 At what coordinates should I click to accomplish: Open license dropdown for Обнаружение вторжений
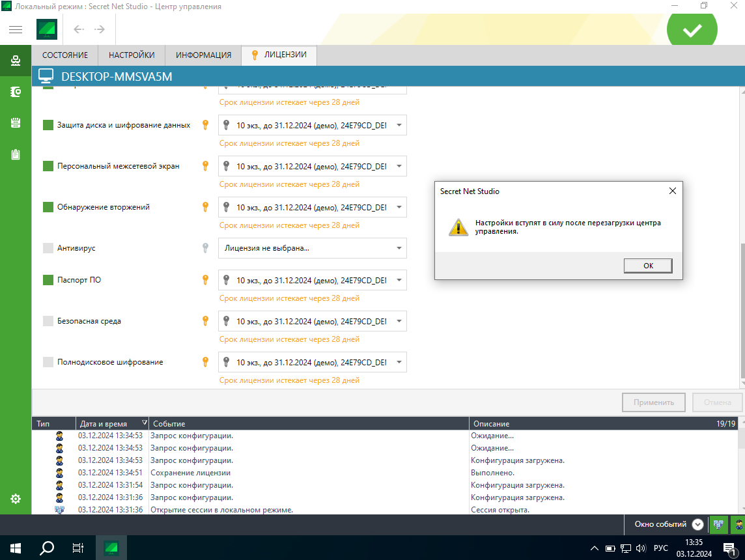coord(312,207)
